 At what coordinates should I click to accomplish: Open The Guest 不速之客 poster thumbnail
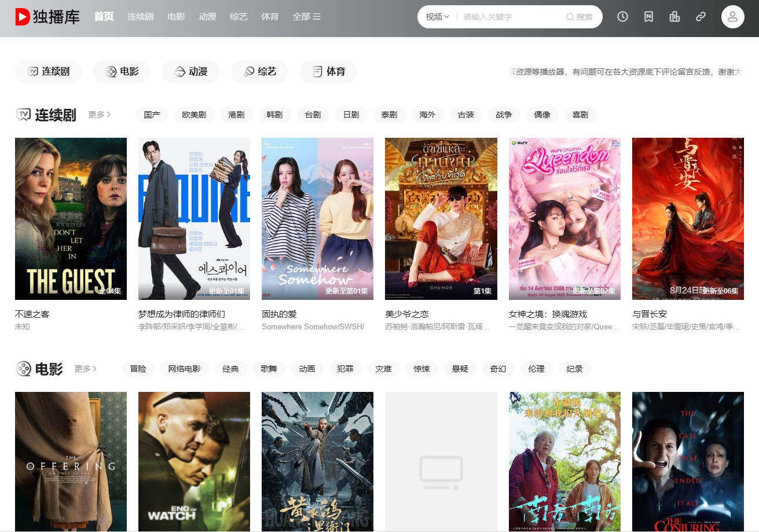click(71, 218)
